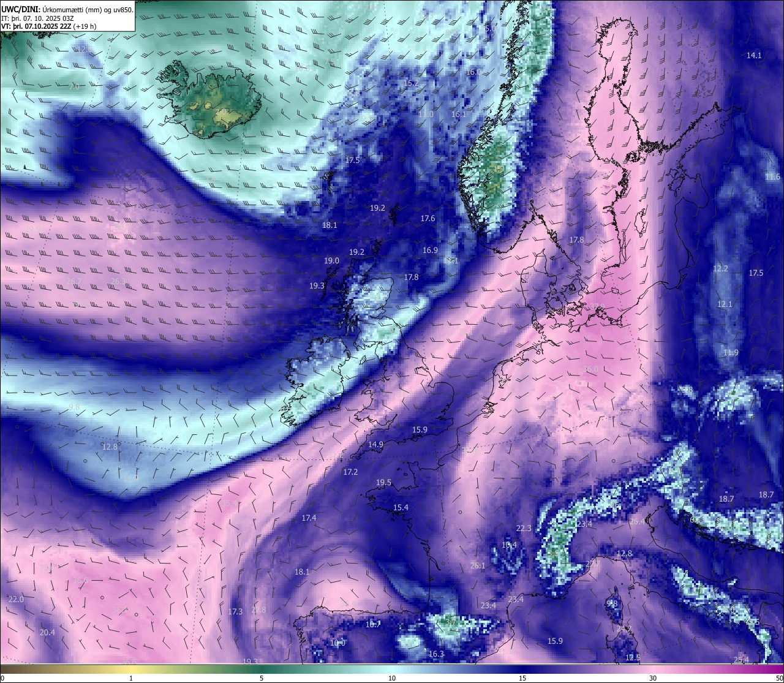The height and width of the screenshot is (683, 784).
Task: Click the map value '22.3'
Action: (x=524, y=528)
